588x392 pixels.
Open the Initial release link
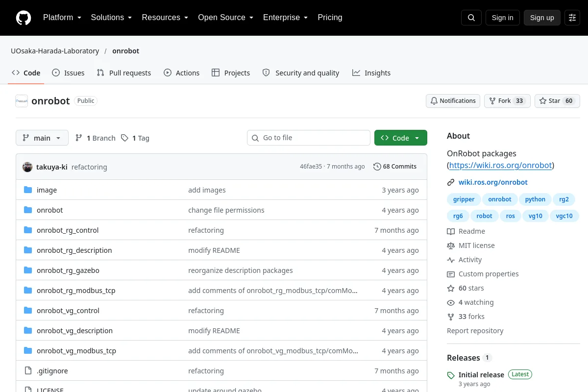[481, 375]
